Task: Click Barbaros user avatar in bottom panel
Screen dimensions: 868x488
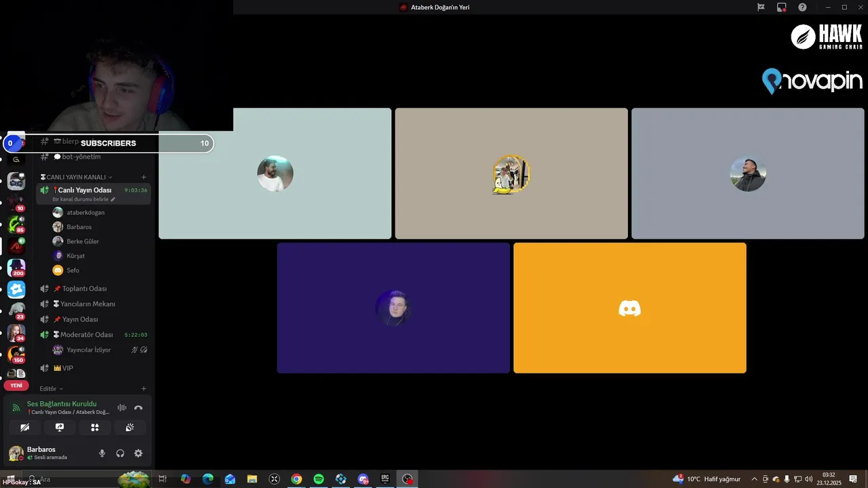Action: pyautogui.click(x=16, y=453)
